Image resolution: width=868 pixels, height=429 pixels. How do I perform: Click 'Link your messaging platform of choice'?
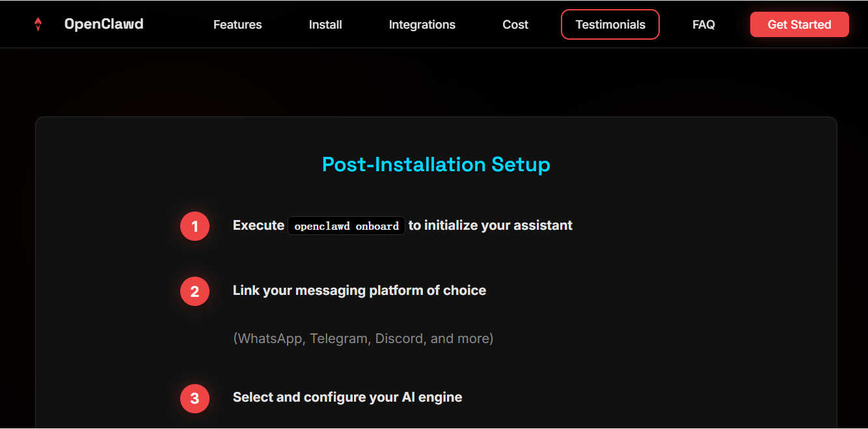coord(359,290)
